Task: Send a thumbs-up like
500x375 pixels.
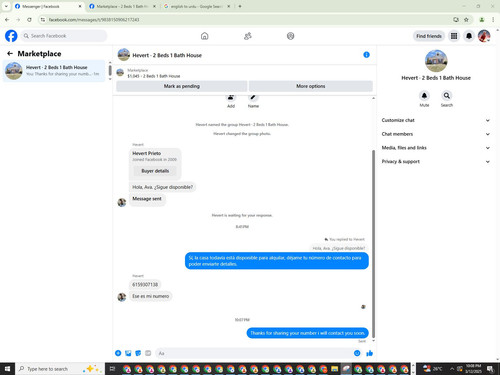Action: (x=369, y=353)
